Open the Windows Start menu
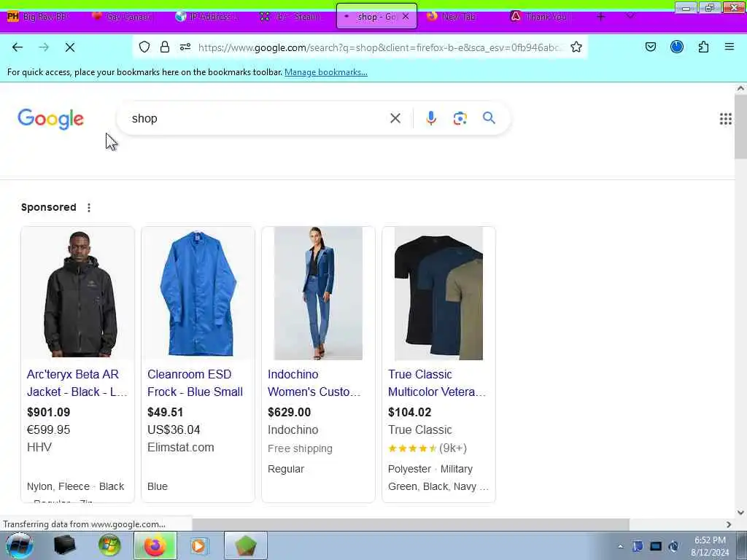Viewport: 747px width, 560px height. (19, 545)
